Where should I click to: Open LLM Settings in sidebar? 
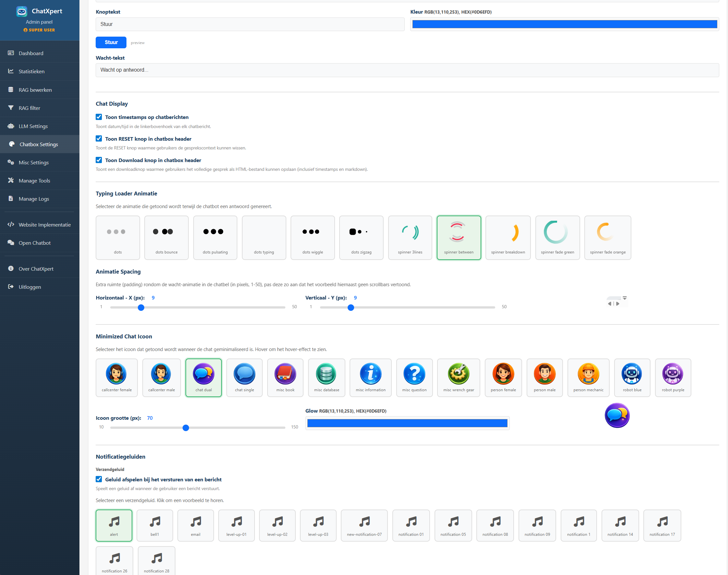[33, 126]
